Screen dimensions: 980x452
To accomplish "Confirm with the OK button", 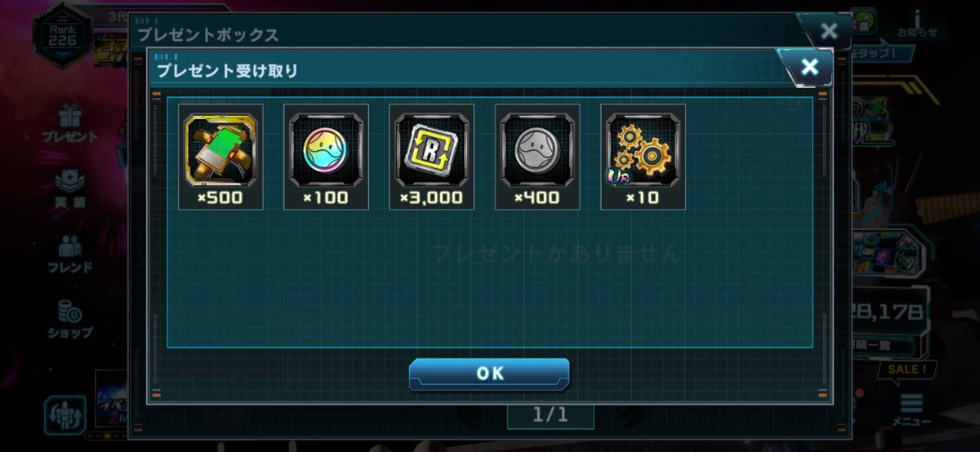I will (x=489, y=374).
